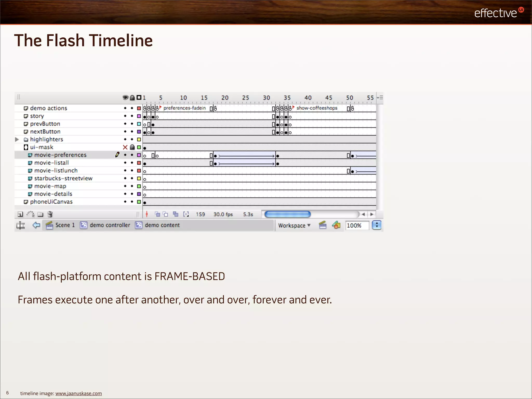Toggle ui-mask layer visibility (red X)

[125, 147]
